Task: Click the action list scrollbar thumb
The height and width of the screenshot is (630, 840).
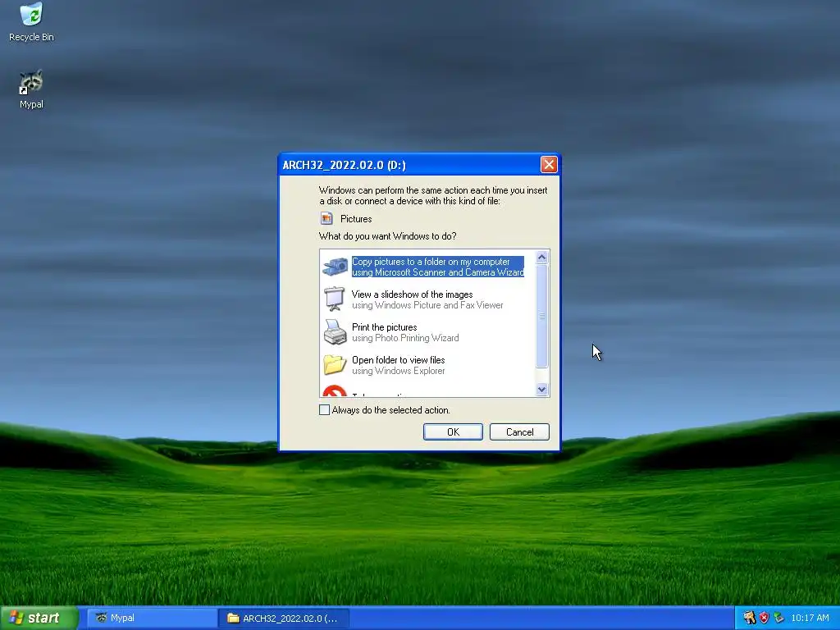Action: [541, 316]
